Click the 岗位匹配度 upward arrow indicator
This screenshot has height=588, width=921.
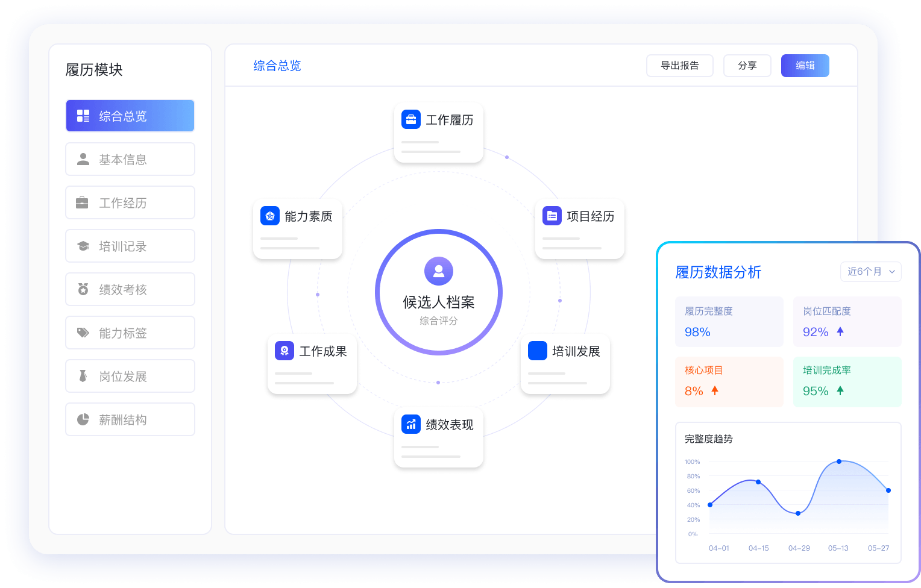tap(840, 331)
